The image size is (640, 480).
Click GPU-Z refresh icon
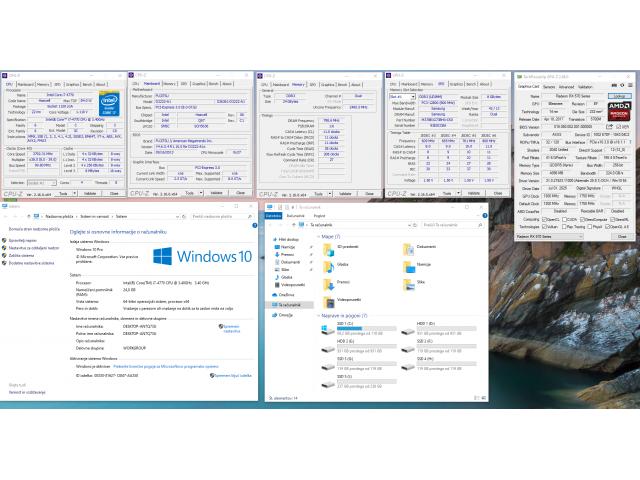pos(622,86)
